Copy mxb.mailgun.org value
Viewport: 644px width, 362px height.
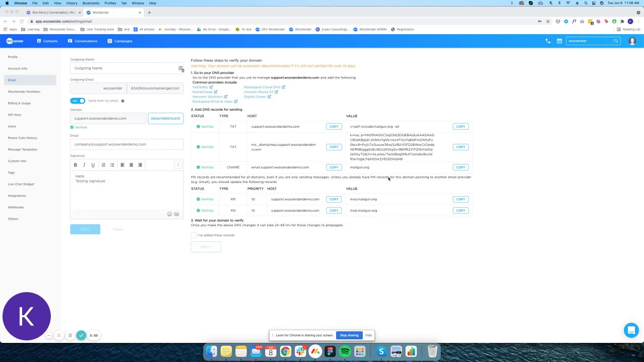pos(461,211)
